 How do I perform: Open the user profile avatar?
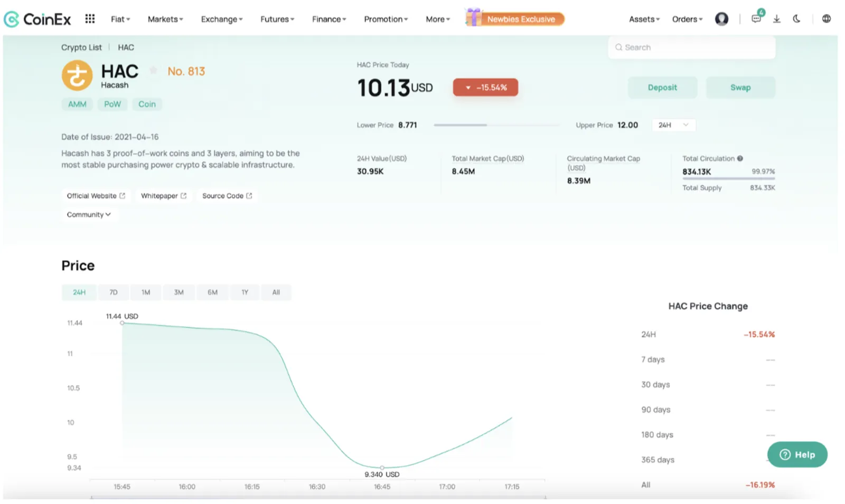point(721,19)
